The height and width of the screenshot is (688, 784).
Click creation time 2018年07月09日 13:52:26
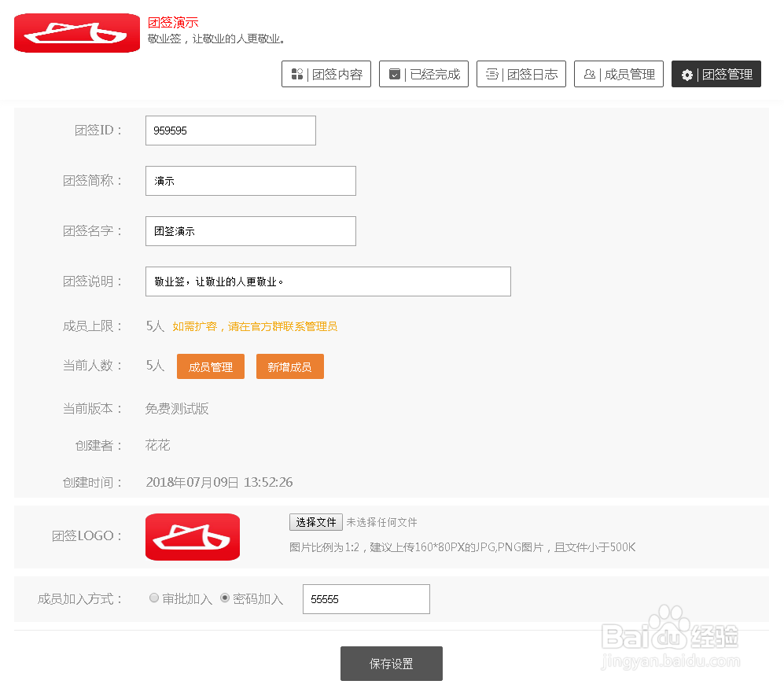tap(219, 483)
